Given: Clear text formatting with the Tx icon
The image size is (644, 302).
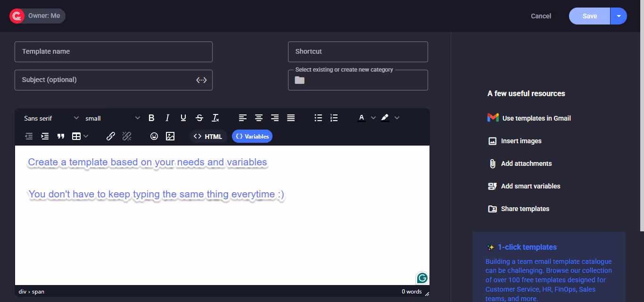Looking at the screenshot, I should click(215, 118).
